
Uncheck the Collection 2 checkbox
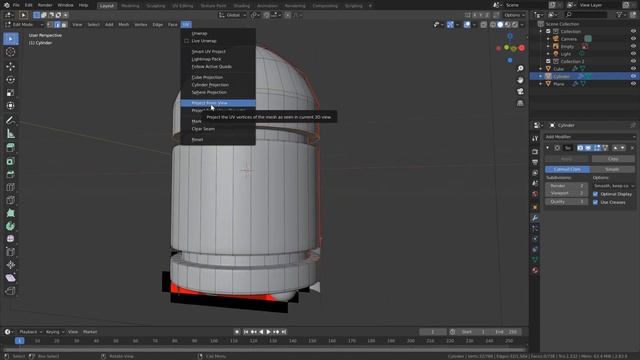pos(548,61)
